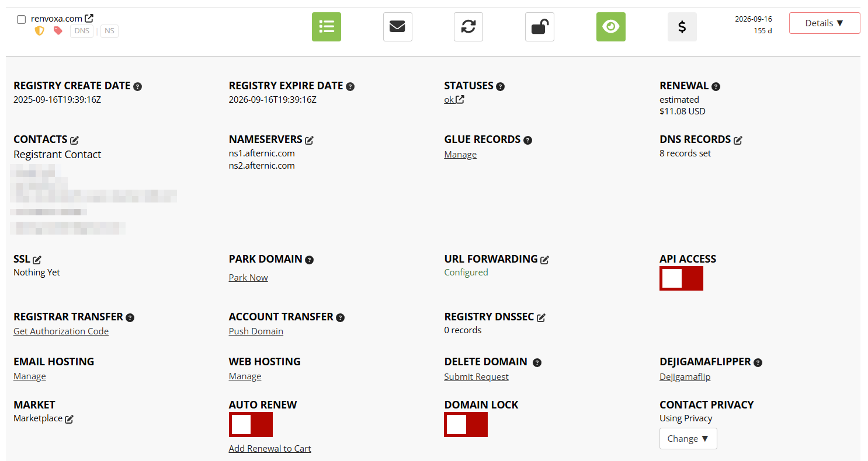This screenshot has width=868, height=461.
Task: Click the $11.08 USD renewal price
Action: coord(682,111)
